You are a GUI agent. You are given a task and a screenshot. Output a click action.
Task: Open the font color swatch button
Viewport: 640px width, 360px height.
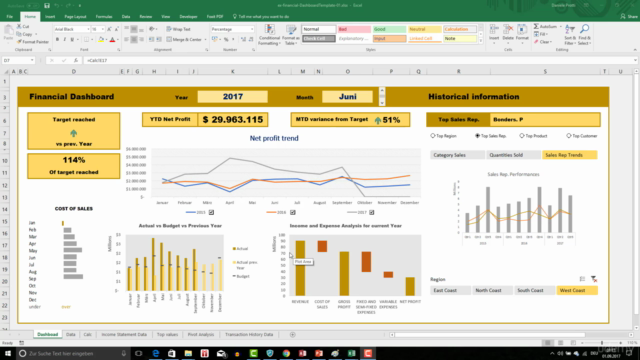click(113, 40)
